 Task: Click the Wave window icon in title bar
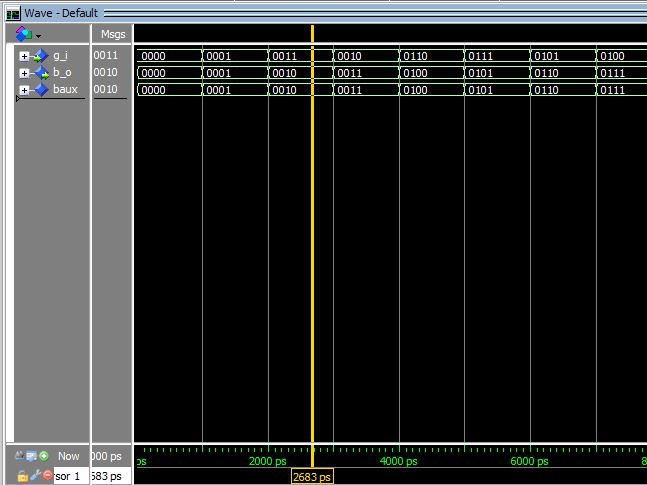12,14
